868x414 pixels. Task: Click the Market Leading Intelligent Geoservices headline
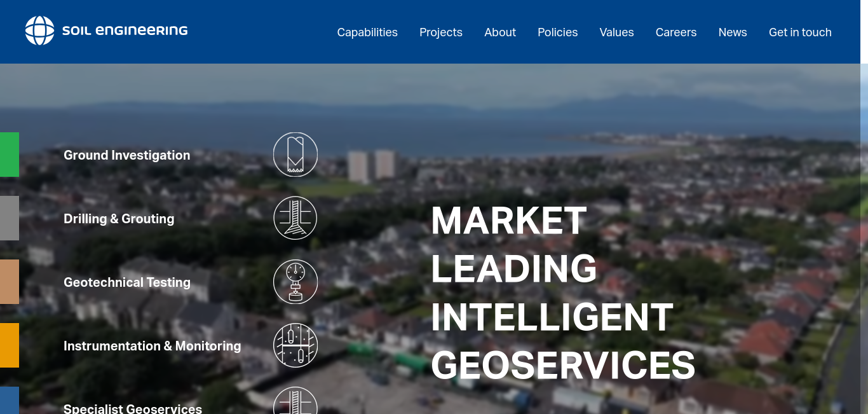(x=563, y=293)
